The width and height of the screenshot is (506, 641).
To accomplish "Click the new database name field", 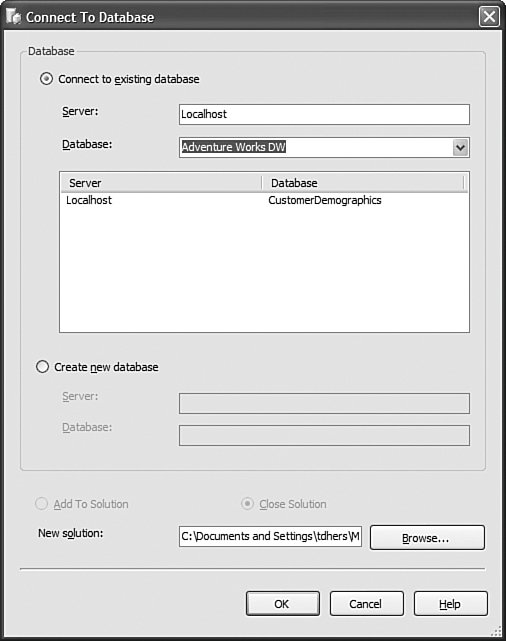I will coord(324,435).
